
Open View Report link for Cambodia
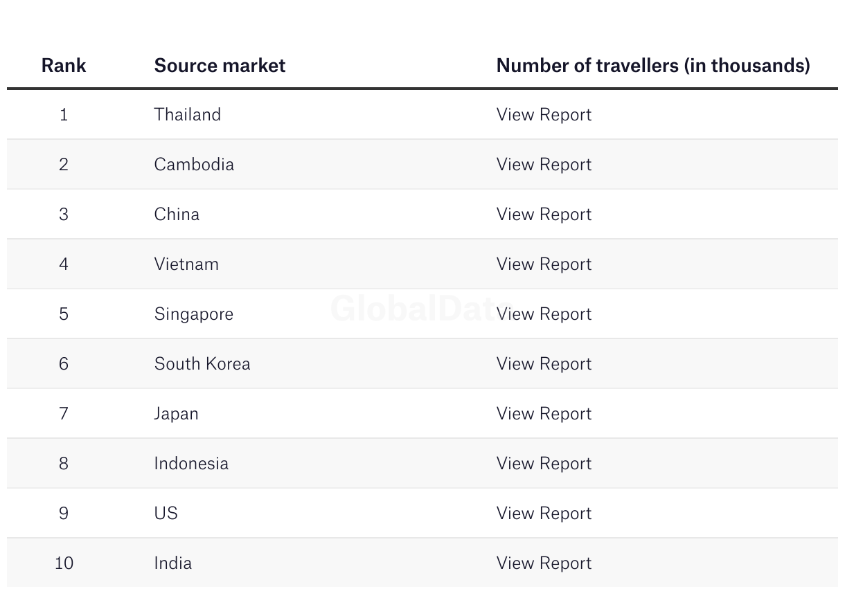coord(544,164)
